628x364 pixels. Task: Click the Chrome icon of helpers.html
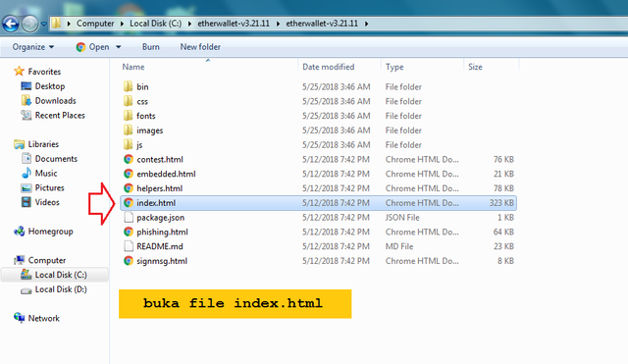click(129, 187)
